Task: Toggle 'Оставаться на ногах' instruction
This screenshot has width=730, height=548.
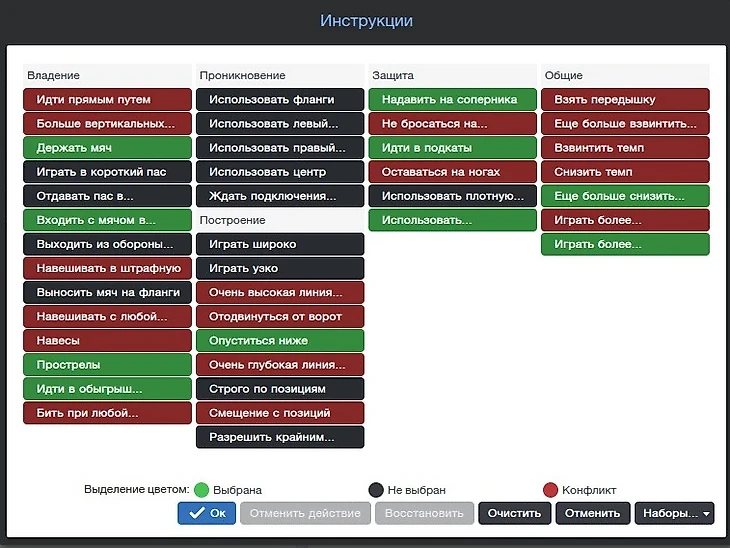Action: pos(453,172)
